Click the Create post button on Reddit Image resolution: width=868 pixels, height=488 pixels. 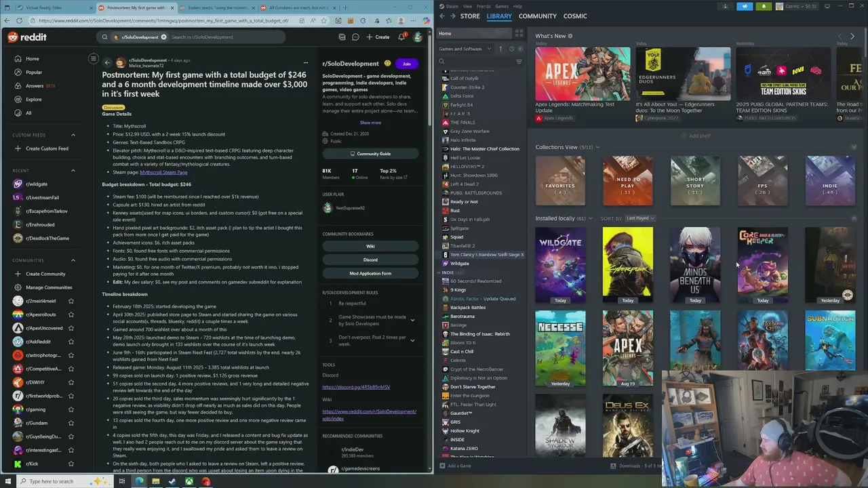pyautogui.click(x=378, y=37)
